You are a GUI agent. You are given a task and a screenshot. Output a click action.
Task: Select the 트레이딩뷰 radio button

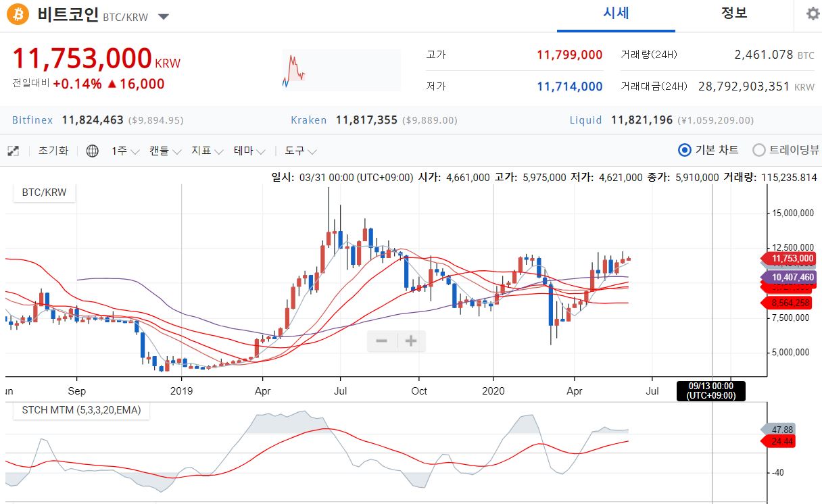point(759,151)
